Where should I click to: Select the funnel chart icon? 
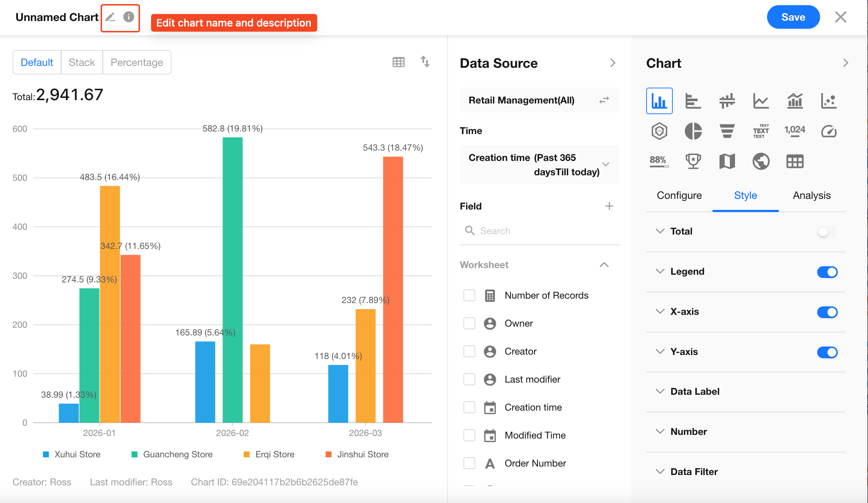click(x=727, y=131)
